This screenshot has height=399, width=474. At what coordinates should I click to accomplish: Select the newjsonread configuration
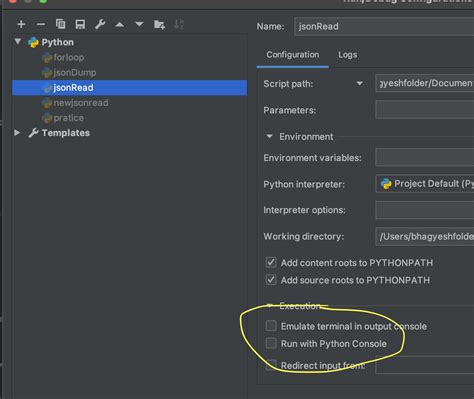[x=81, y=103]
